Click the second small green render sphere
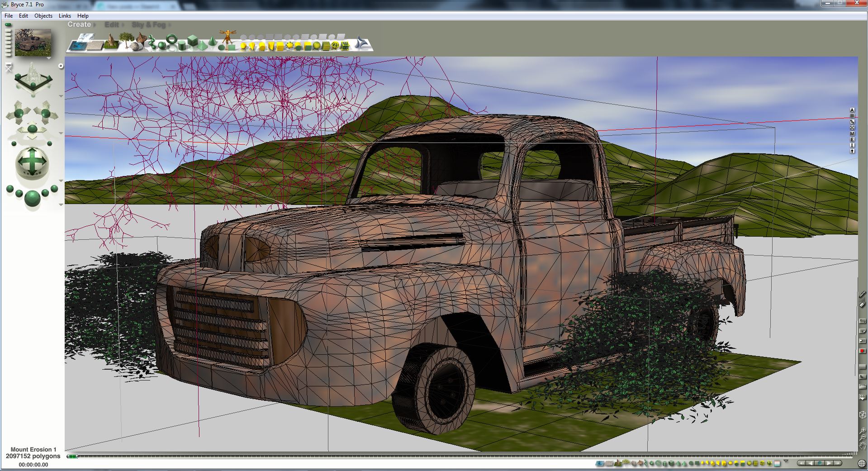868x471 pixels. [19, 193]
